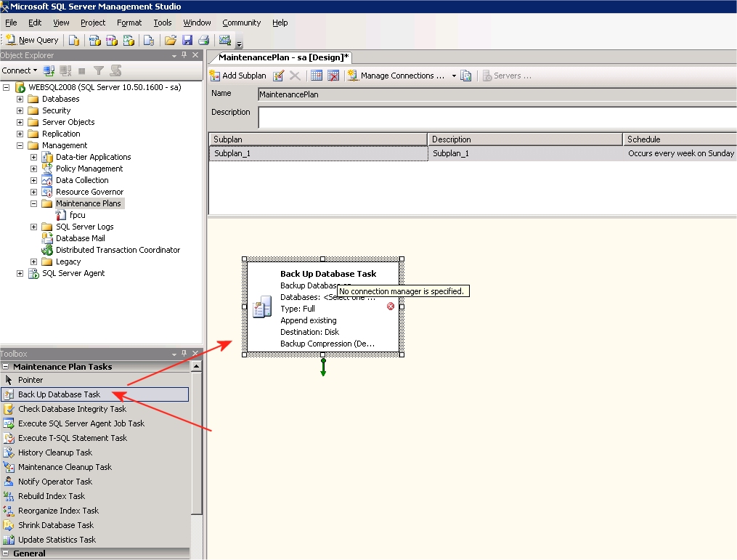Viewport: 737px width, 560px height.
Task: Click the Schedule column header
Action: point(680,139)
